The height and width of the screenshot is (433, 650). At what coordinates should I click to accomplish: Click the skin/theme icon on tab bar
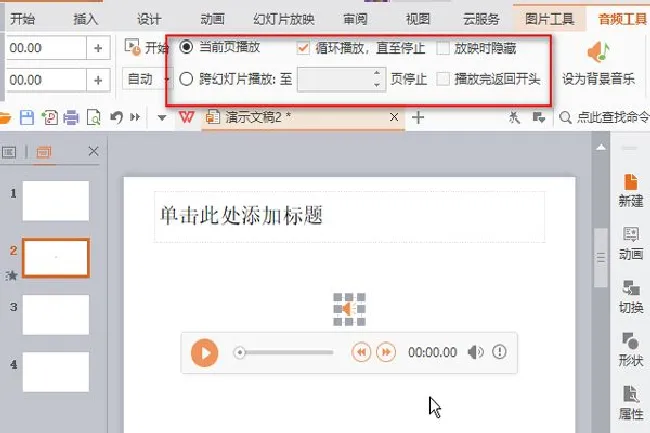coord(514,118)
